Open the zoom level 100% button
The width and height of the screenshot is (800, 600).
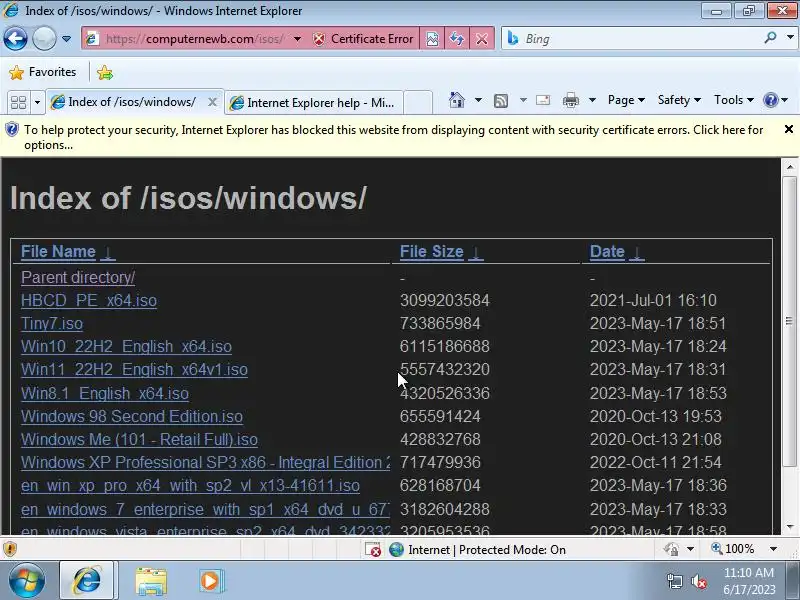[x=733, y=549]
